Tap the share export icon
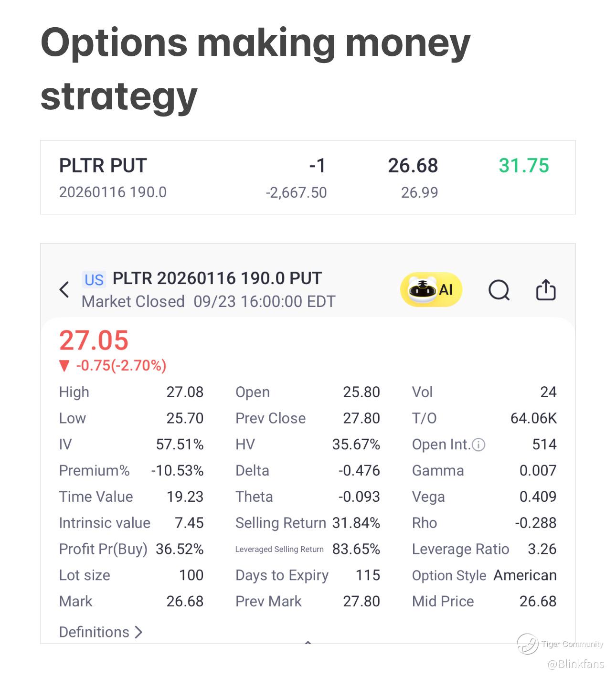 click(545, 289)
